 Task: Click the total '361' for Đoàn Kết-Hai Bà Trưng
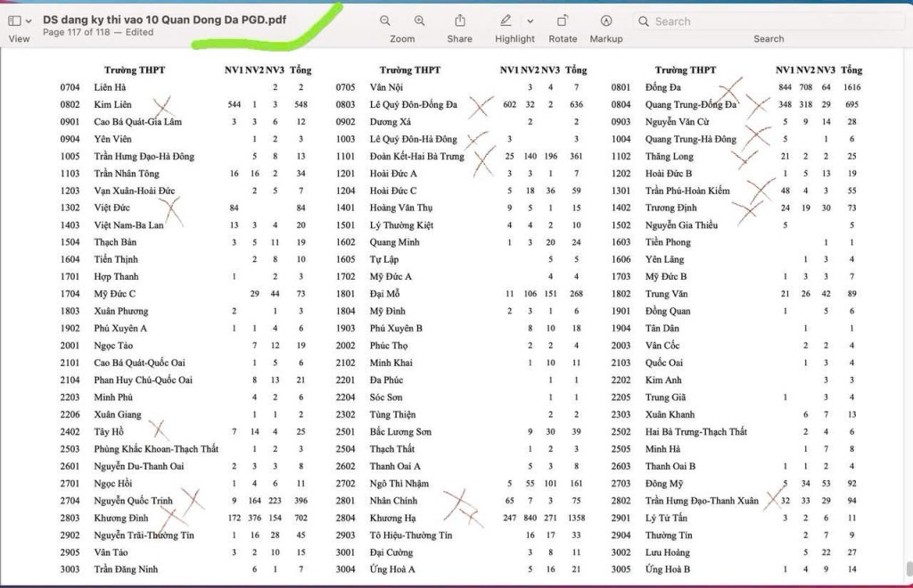coord(576,157)
